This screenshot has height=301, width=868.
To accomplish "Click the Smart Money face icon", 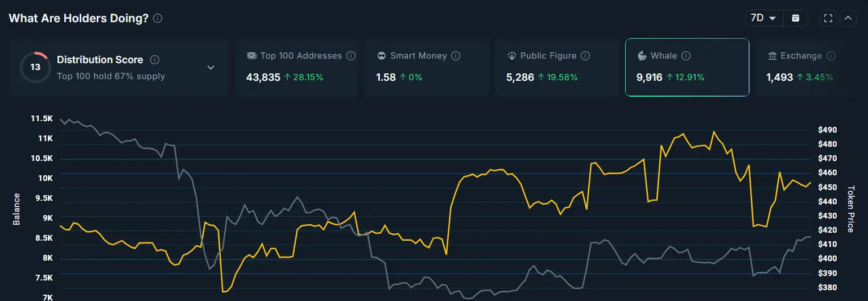I will point(382,56).
